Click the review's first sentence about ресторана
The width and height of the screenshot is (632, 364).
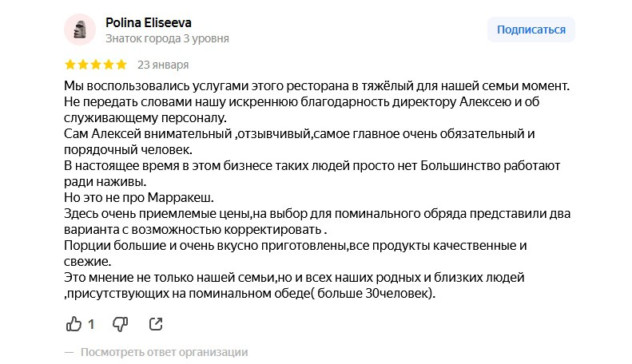pyautogui.click(x=317, y=85)
